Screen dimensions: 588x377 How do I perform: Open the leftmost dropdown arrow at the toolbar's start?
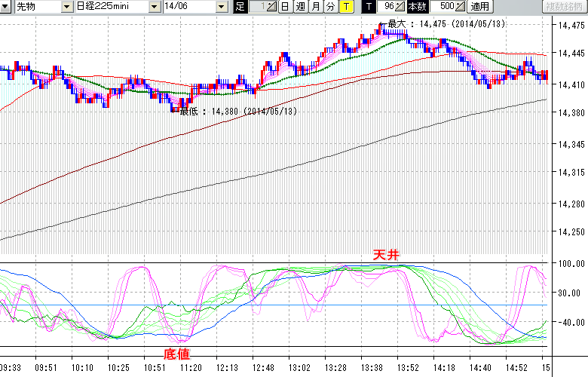pos(7,7)
